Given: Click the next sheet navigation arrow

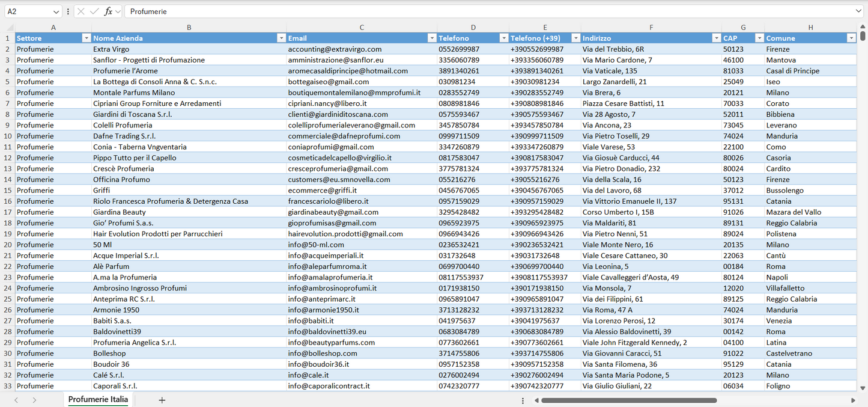Looking at the screenshot, I should pos(34,400).
